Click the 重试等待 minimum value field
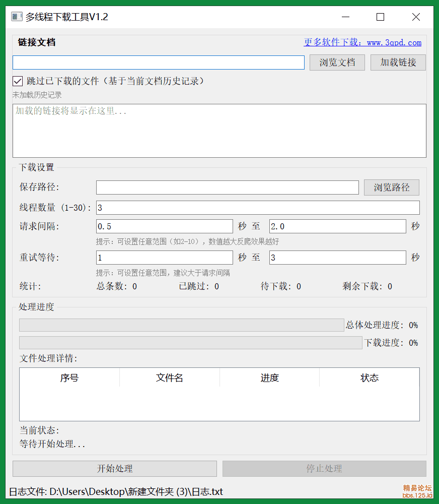This screenshot has height=504, width=439. 165,258
